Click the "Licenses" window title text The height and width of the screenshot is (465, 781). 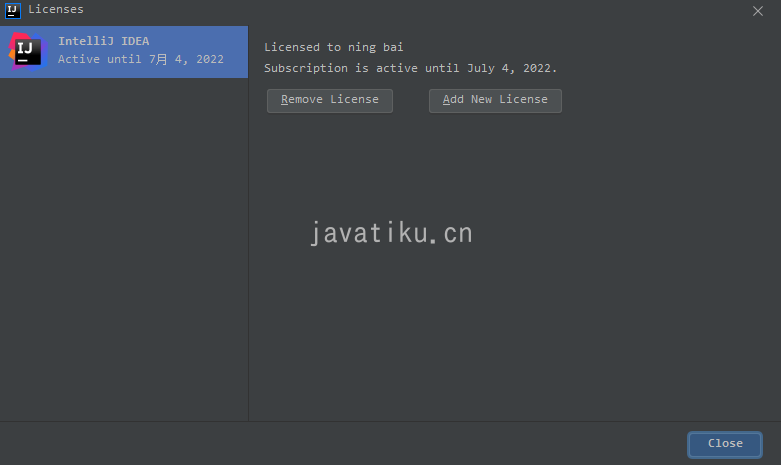pyautogui.click(x=56, y=9)
